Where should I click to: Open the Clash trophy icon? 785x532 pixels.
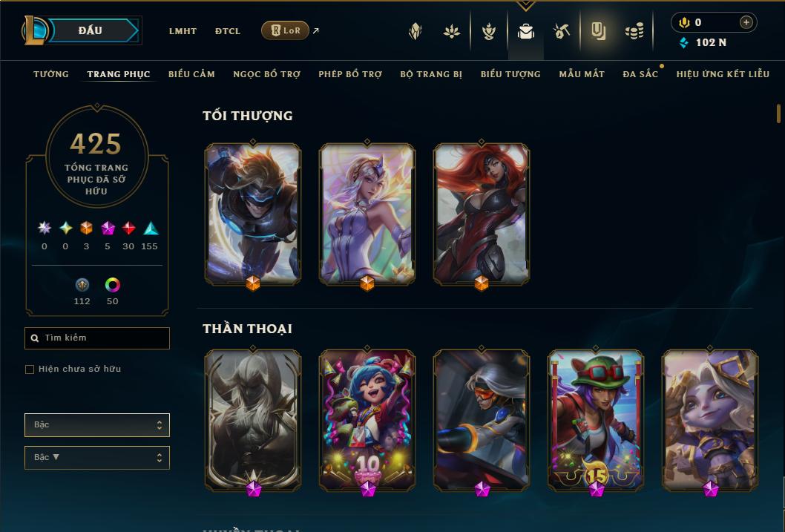(x=489, y=31)
